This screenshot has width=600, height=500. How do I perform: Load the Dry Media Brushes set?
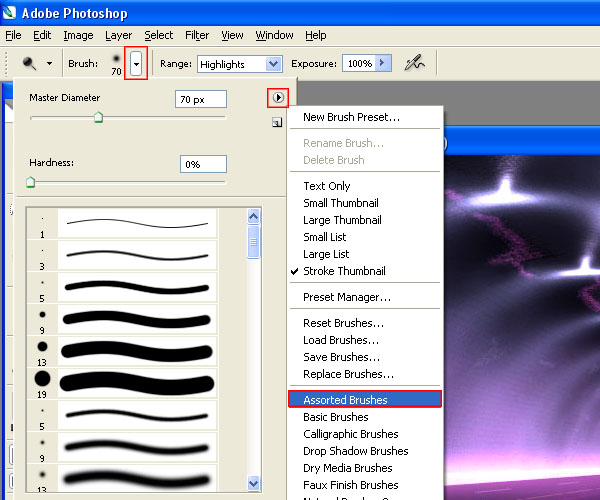(x=365, y=468)
